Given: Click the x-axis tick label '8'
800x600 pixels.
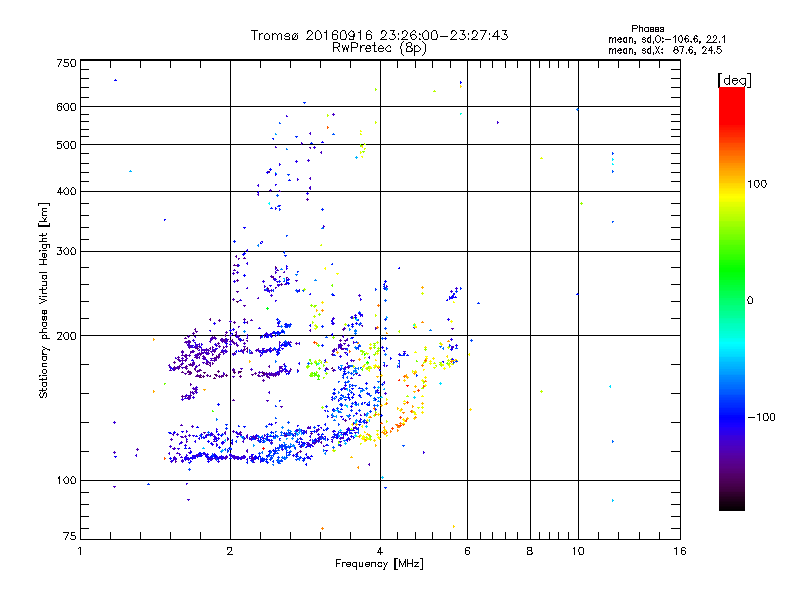Looking at the screenshot, I should tap(530, 551).
